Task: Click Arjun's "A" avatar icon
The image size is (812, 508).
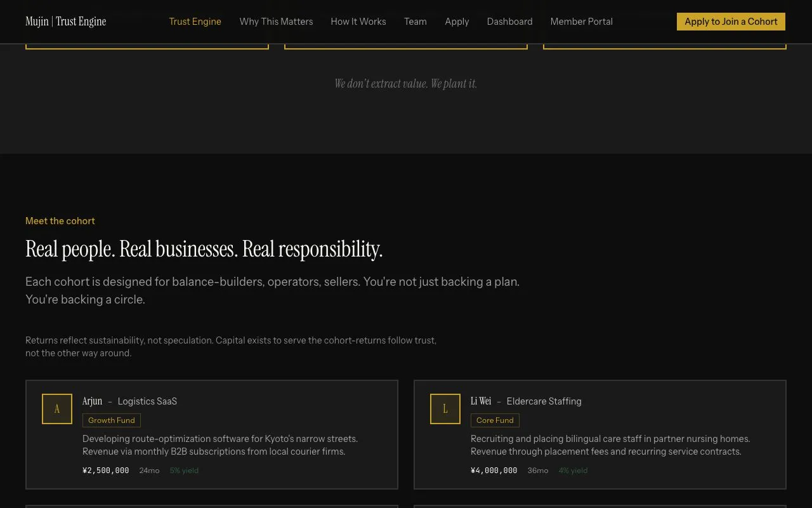Action: pos(57,409)
